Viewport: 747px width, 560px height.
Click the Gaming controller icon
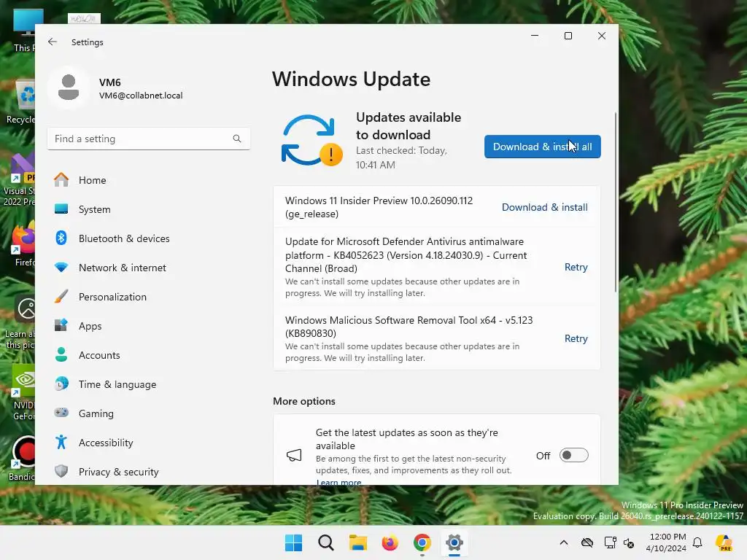point(61,413)
